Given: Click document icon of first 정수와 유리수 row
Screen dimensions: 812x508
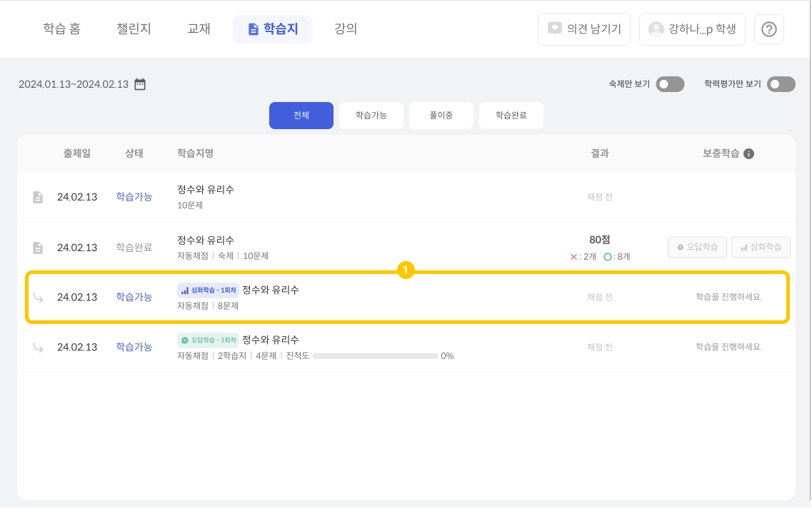Looking at the screenshot, I should point(38,197).
